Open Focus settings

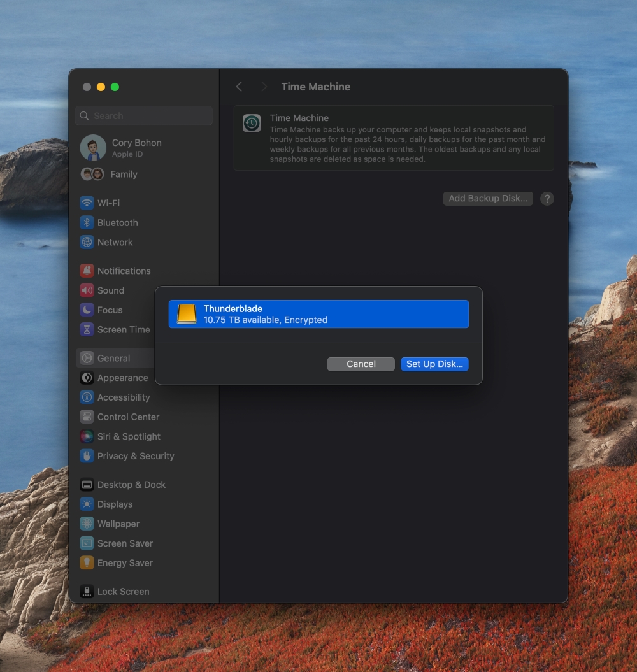[109, 310]
